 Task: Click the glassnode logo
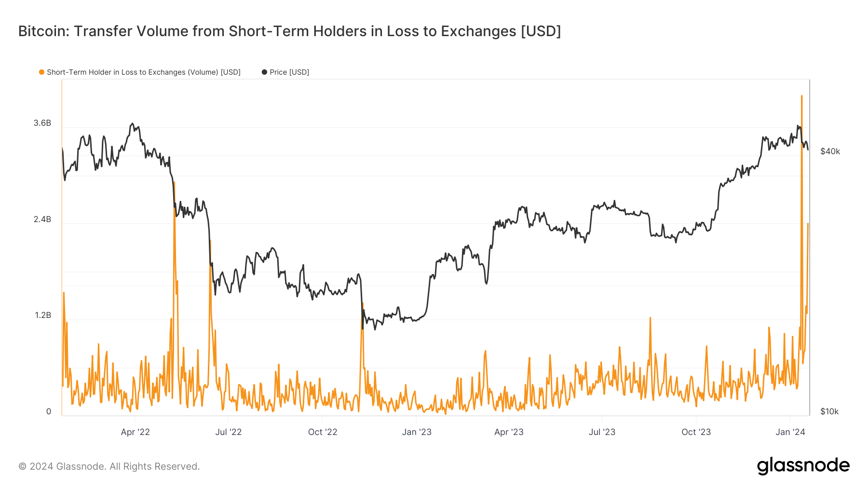pos(803,466)
